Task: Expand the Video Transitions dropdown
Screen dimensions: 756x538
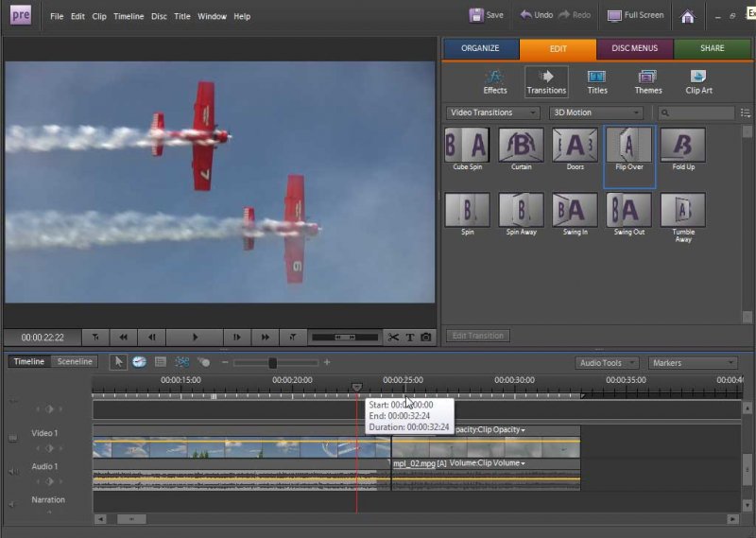Action: click(493, 113)
